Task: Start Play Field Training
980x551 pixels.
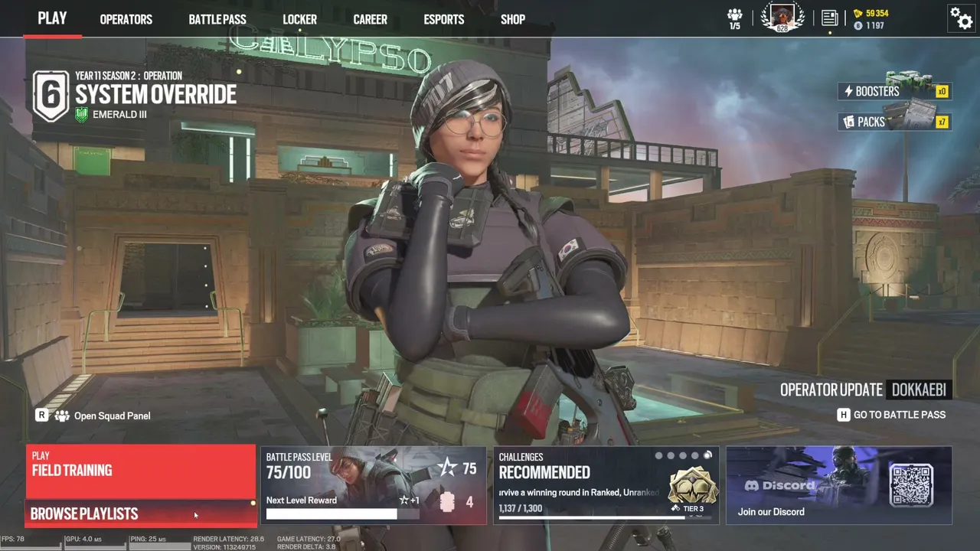Action: (x=141, y=472)
